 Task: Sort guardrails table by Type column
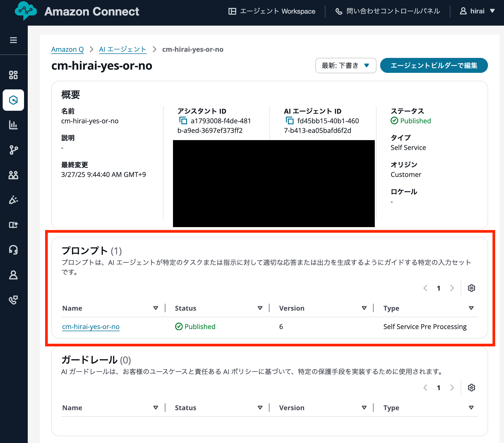[471, 408]
